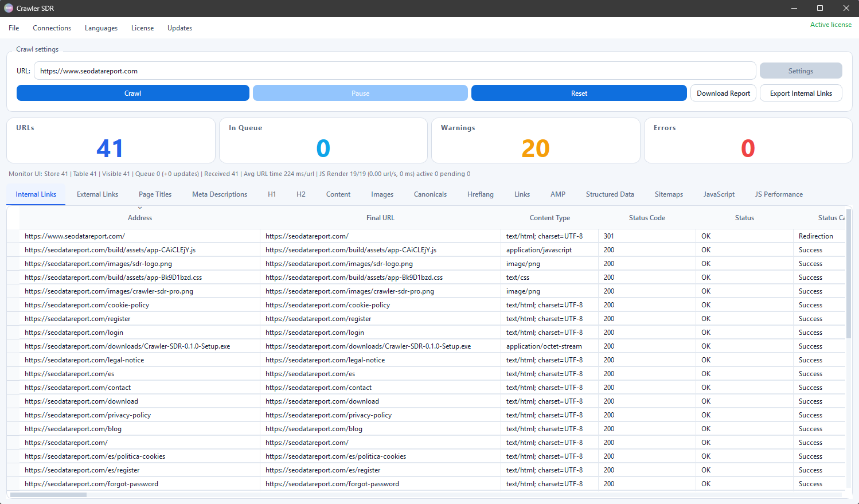Viewport: 859px width, 504px height.
Task: Select the In Queue card
Action: (323, 140)
